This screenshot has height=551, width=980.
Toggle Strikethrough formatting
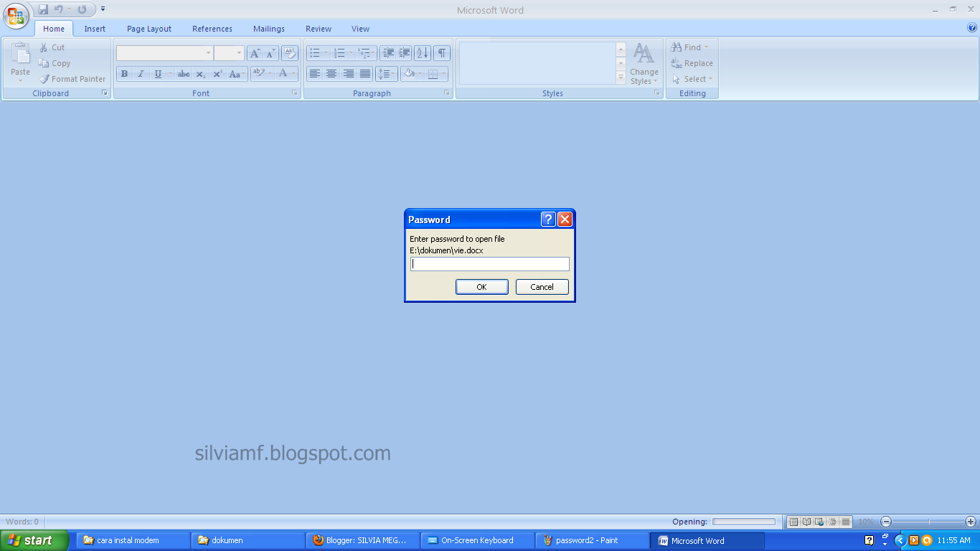point(184,74)
